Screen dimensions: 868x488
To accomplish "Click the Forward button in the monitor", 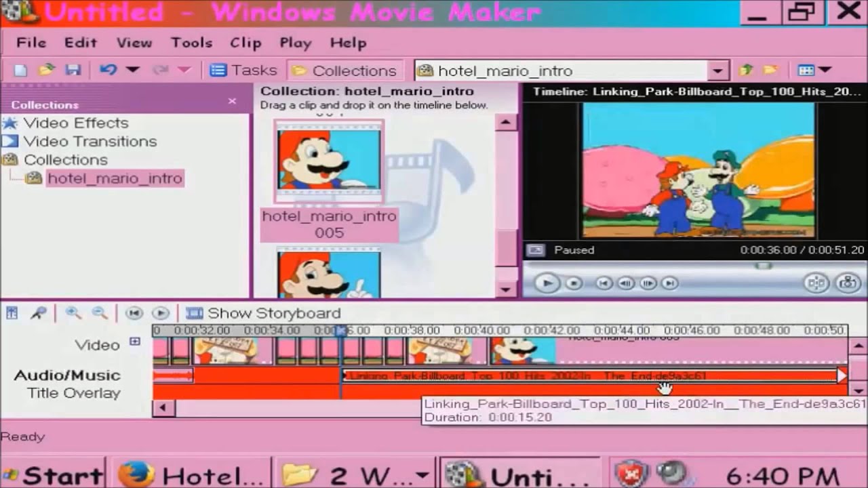I will 669,283.
